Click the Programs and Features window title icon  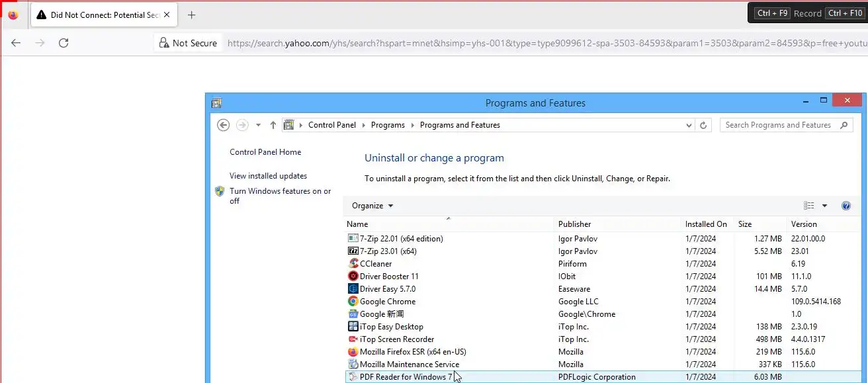pos(216,103)
